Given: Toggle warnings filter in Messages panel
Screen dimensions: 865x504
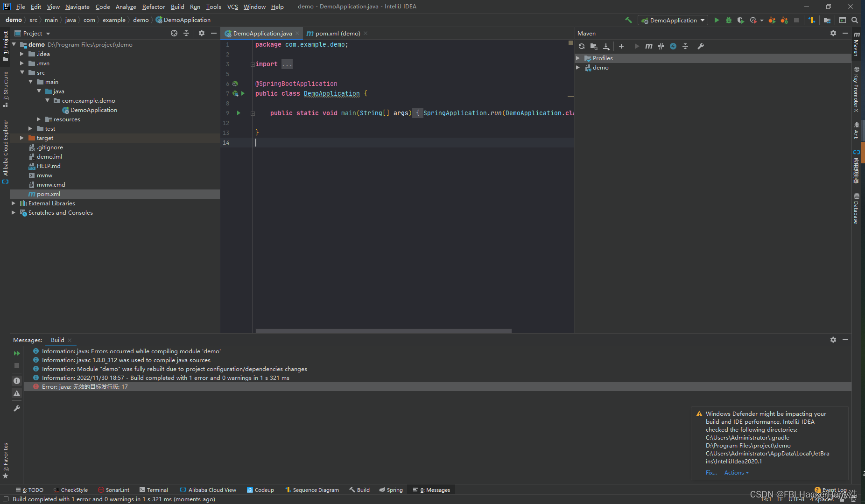Looking at the screenshot, I should [17, 393].
